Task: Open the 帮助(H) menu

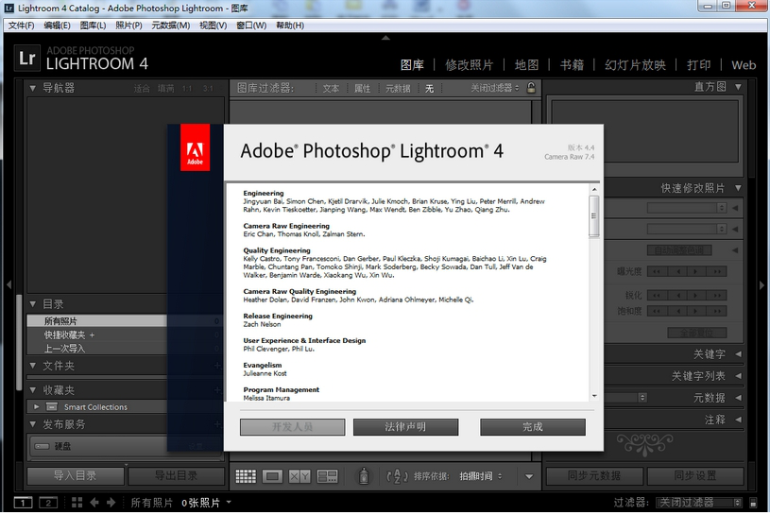Action: click(x=290, y=26)
